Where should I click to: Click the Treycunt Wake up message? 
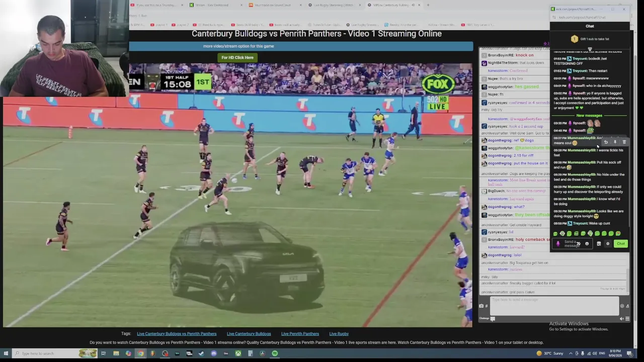pyautogui.click(x=582, y=223)
